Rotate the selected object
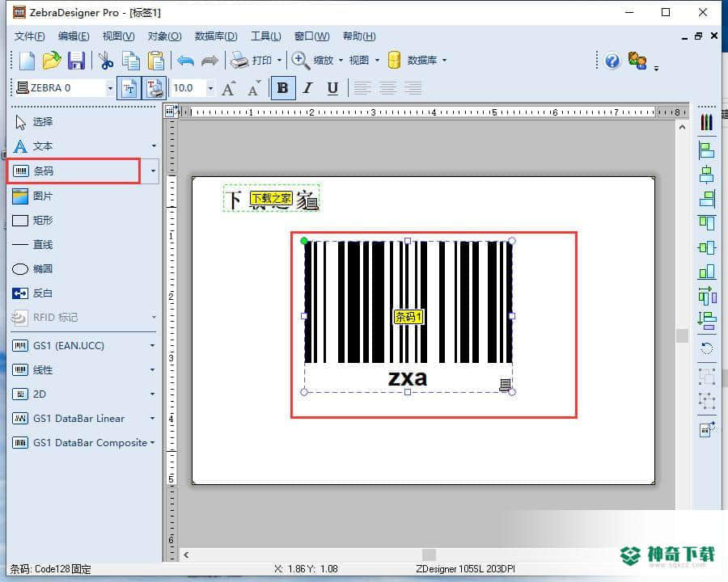 (707, 348)
